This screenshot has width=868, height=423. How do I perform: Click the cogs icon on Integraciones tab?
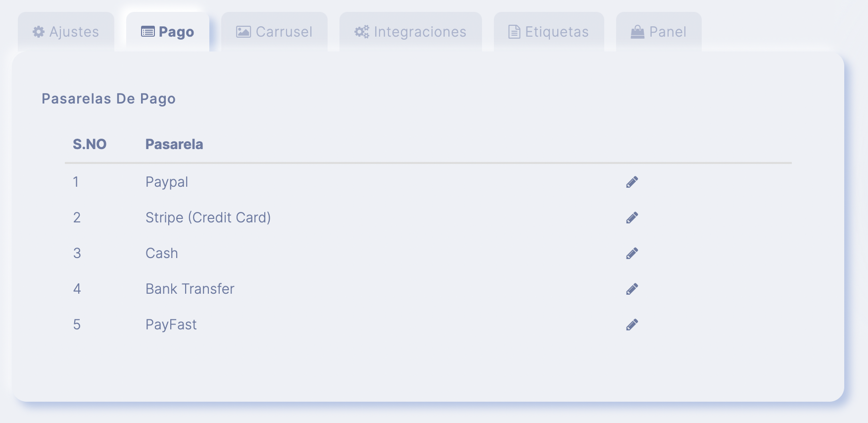pyautogui.click(x=362, y=32)
